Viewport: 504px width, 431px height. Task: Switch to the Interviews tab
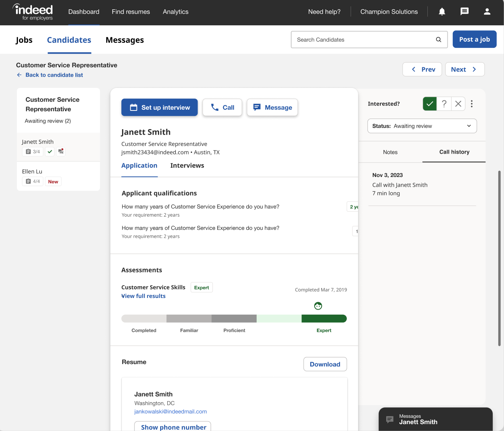tap(187, 166)
